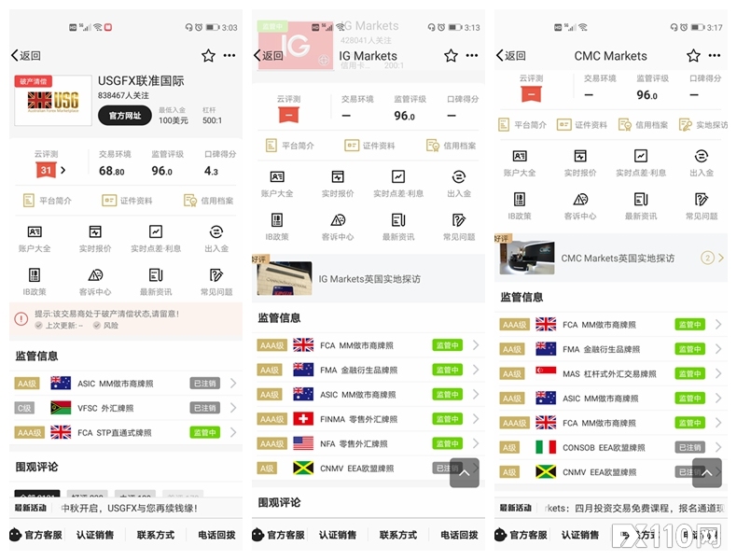
Task: Tap the favorite star on USGFX screen
Action: point(208,56)
